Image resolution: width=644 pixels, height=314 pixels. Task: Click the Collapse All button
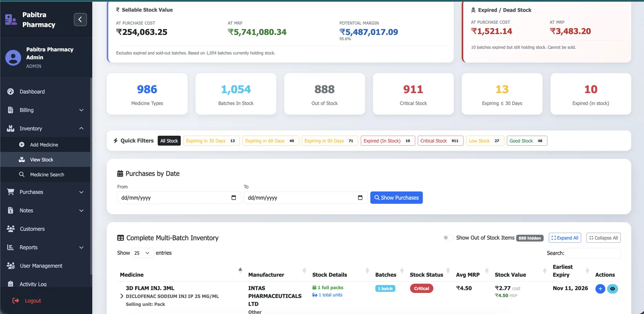click(603, 238)
